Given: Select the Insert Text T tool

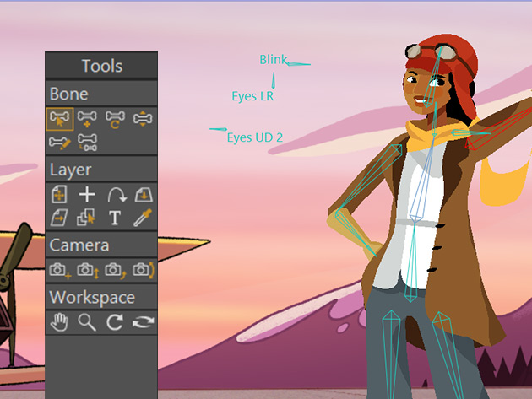Looking at the screenshot, I should point(115,218).
